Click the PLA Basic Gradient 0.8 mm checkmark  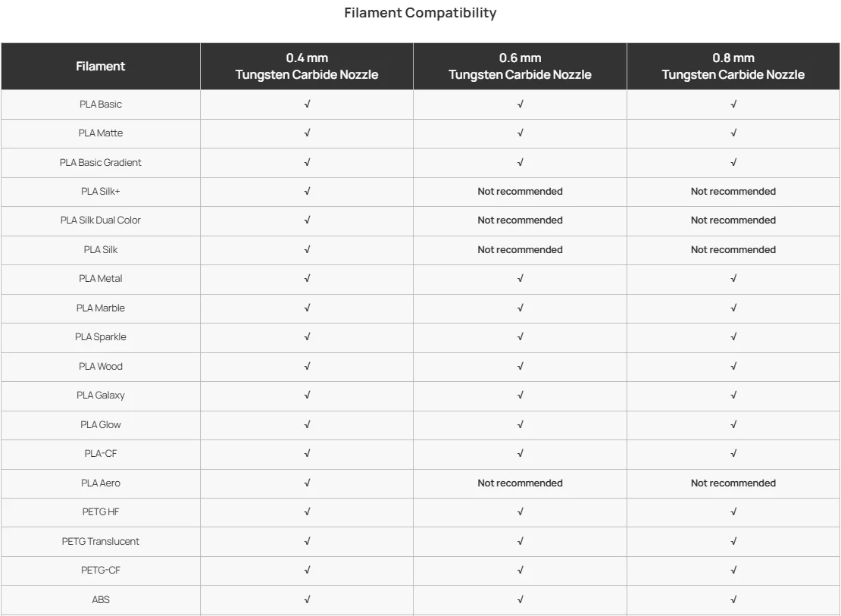[733, 162]
